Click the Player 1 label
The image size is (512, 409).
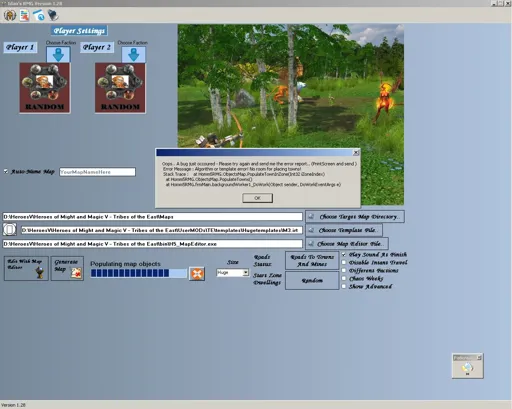(x=20, y=47)
